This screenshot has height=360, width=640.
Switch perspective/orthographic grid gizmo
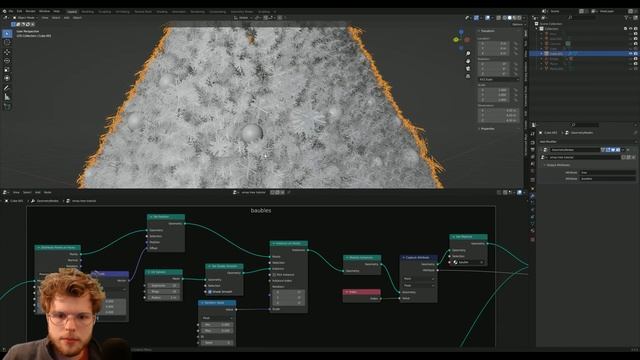coord(468,76)
